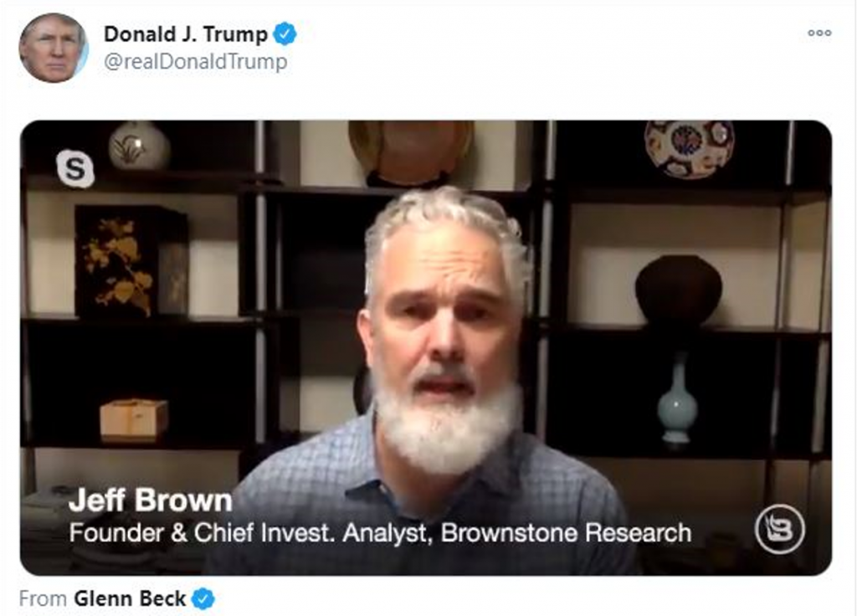Click verified badge next to Glenn Beck
This screenshot has height=616, width=857.
203,599
